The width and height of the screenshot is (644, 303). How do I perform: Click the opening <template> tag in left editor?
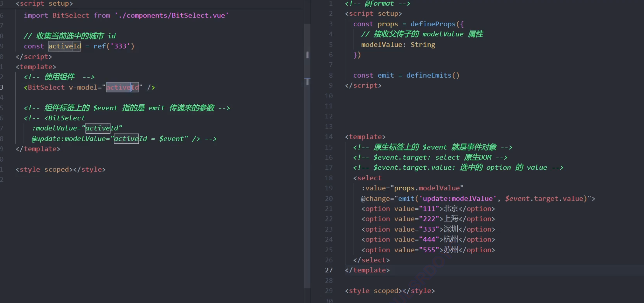pos(36,67)
